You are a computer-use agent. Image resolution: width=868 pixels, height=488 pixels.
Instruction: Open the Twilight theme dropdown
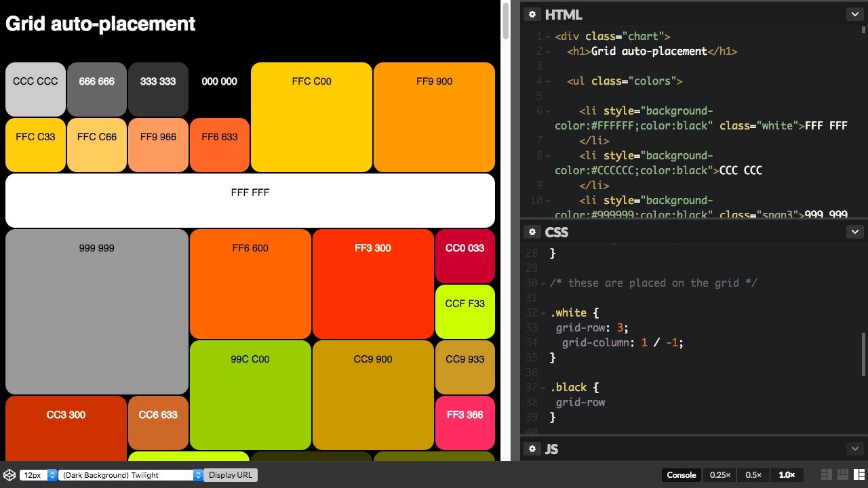point(131,475)
